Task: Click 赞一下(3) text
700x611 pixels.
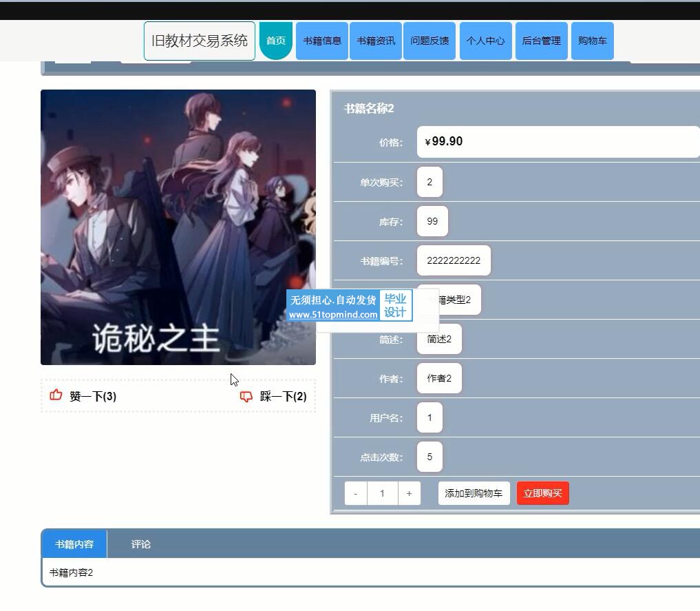Action: (93, 396)
